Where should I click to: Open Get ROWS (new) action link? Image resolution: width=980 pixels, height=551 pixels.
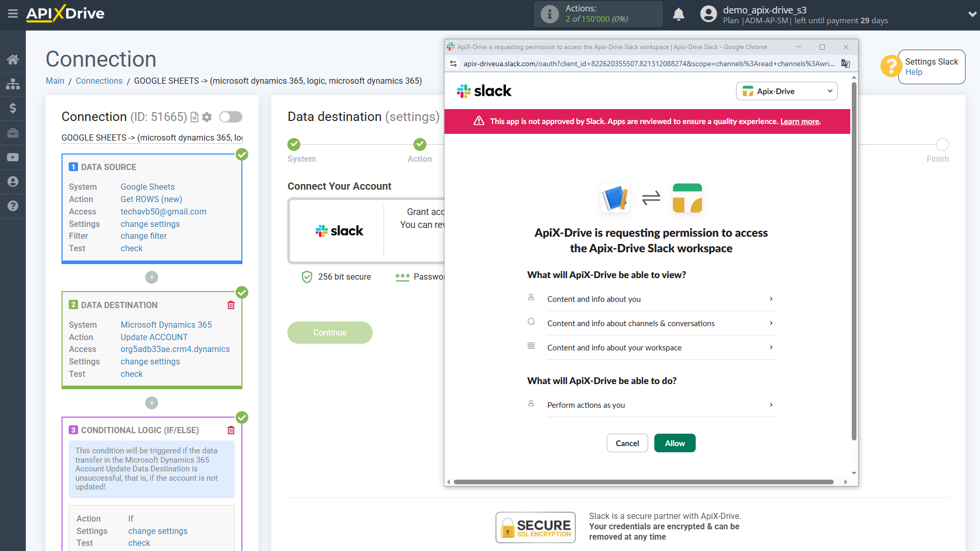151,199
